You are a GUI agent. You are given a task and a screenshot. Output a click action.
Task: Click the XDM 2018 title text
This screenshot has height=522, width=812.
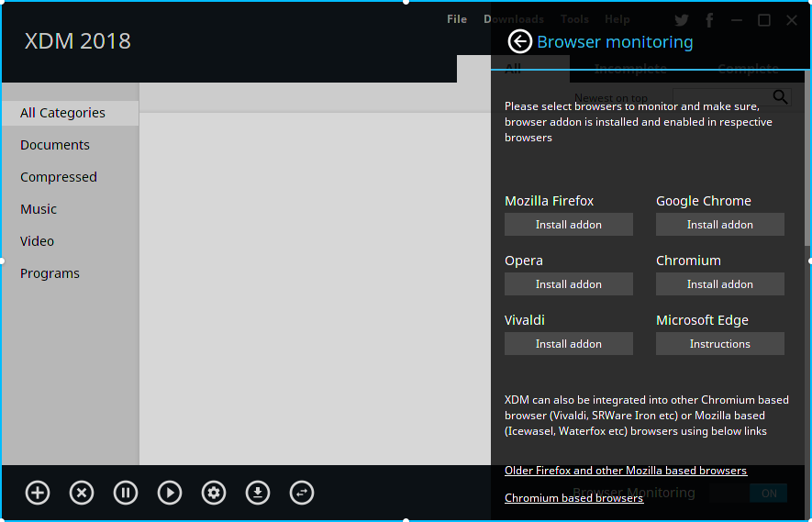point(78,41)
